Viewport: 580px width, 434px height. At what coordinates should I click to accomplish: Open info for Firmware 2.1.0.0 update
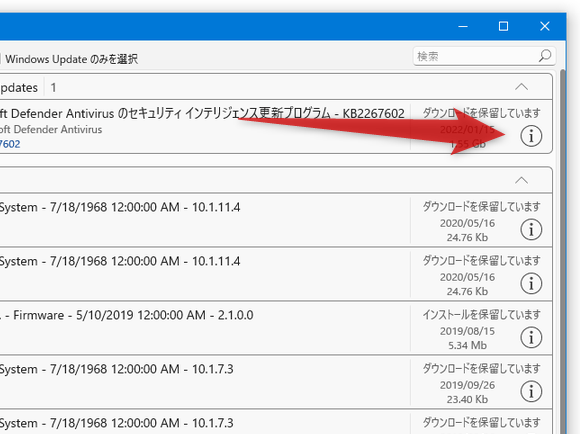[531, 337]
